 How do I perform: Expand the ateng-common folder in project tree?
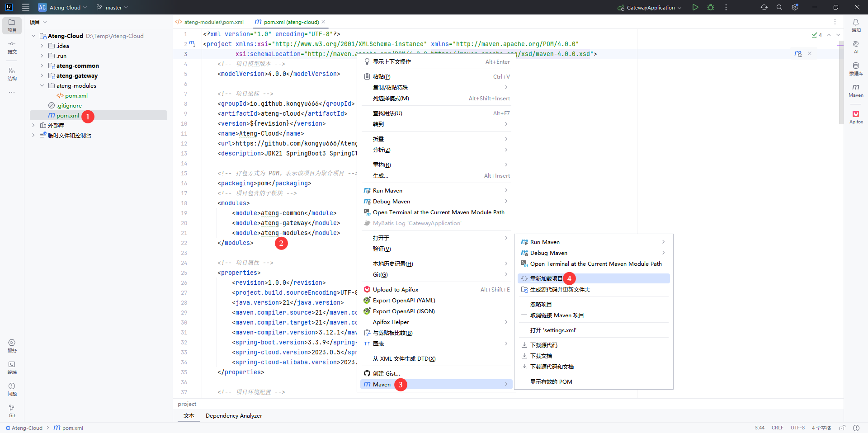click(42, 66)
